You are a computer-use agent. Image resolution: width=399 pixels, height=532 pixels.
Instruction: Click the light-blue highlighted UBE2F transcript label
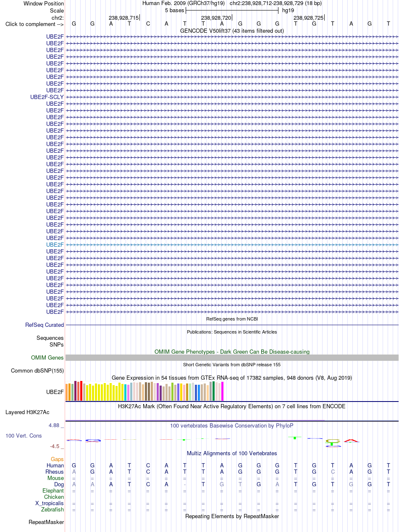pos(55,245)
